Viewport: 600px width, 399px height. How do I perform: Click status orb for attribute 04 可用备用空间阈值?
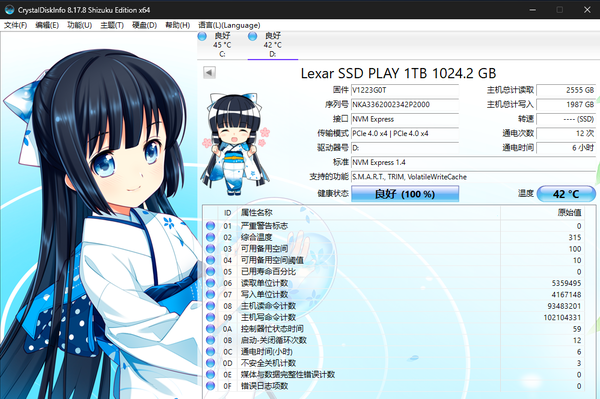210,260
